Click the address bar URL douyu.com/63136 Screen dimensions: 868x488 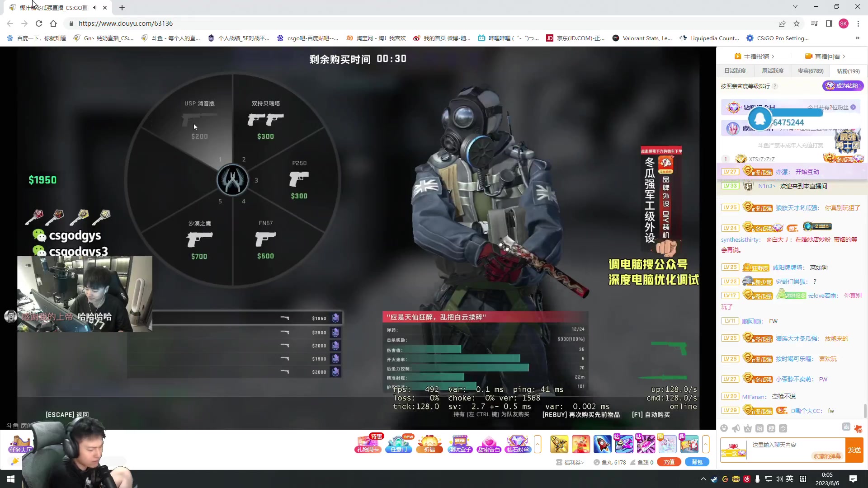pos(126,23)
